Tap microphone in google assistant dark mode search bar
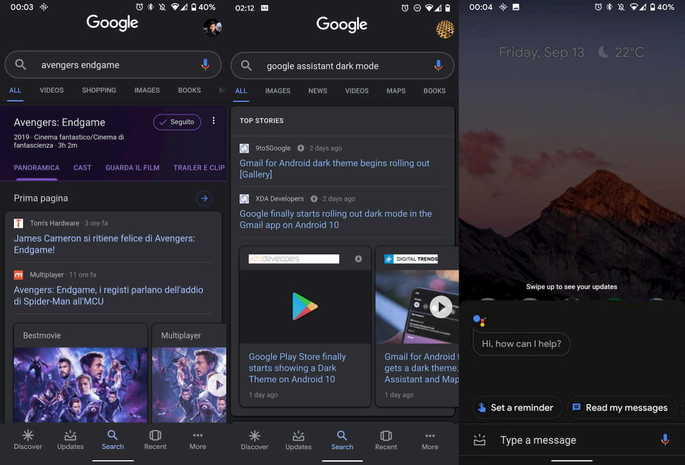Viewport: 685px width, 465px height. coord(438,66)
